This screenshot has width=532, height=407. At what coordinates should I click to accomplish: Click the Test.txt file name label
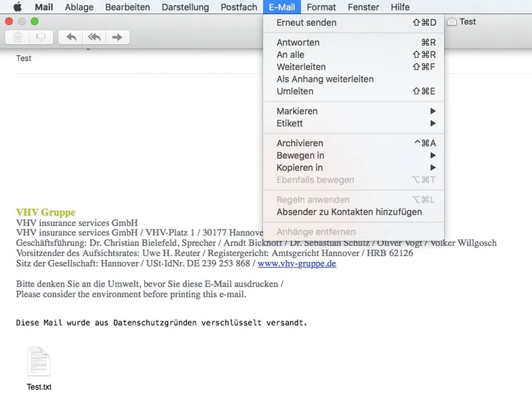39,387
